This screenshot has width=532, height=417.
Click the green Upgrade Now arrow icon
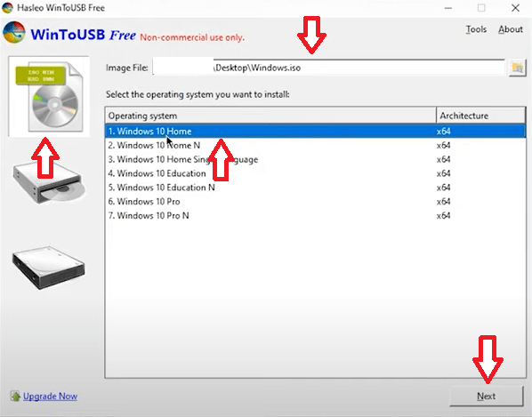pos(15,396)
